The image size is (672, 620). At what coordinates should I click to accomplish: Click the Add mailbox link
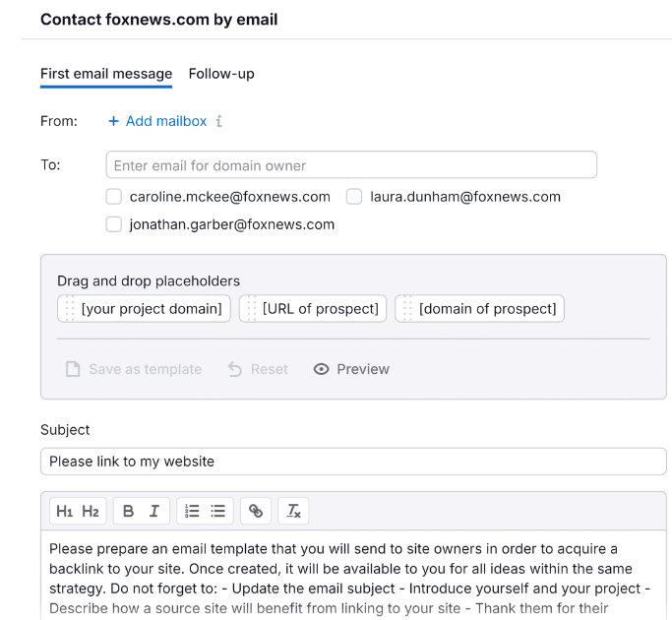click(157, 121)
